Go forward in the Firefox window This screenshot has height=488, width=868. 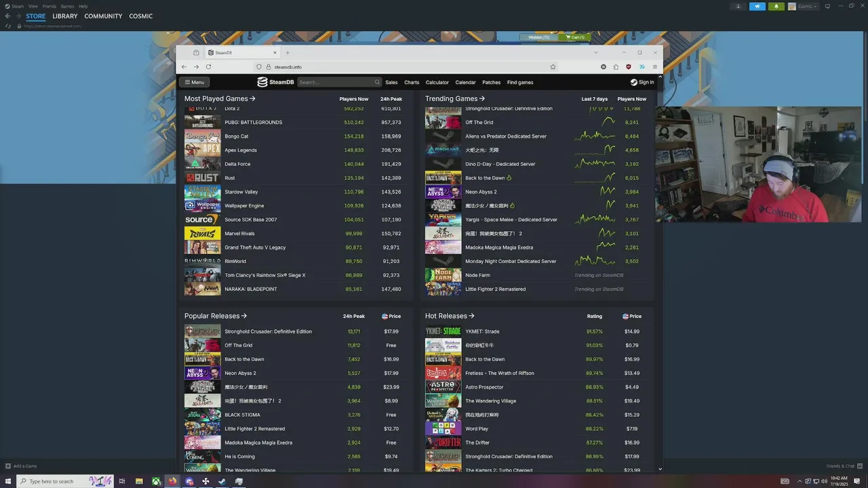pos(196,66)
